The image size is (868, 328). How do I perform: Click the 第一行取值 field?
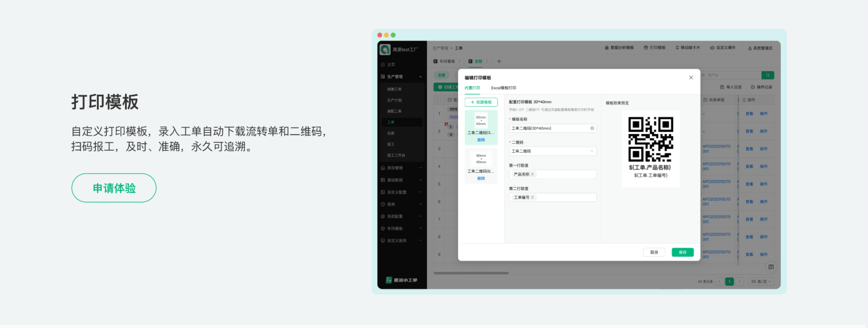[553, 174]
